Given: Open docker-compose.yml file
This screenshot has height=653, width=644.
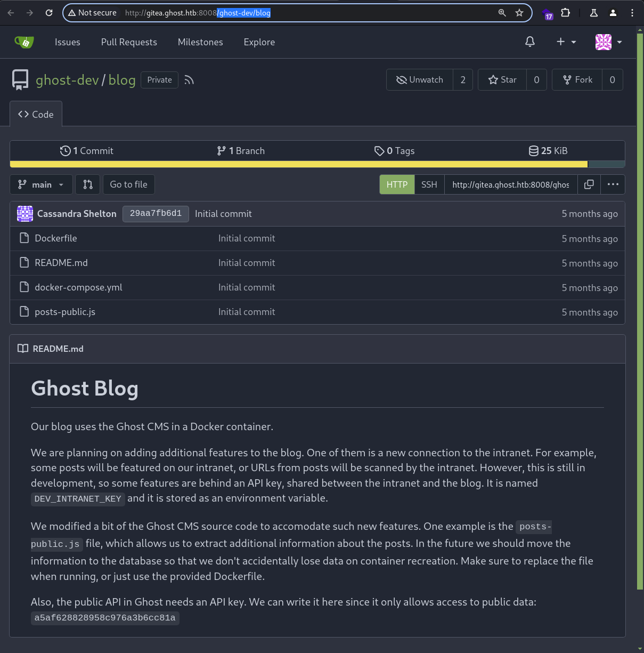Looking at the screenshot, I should (x=78, y=287).
